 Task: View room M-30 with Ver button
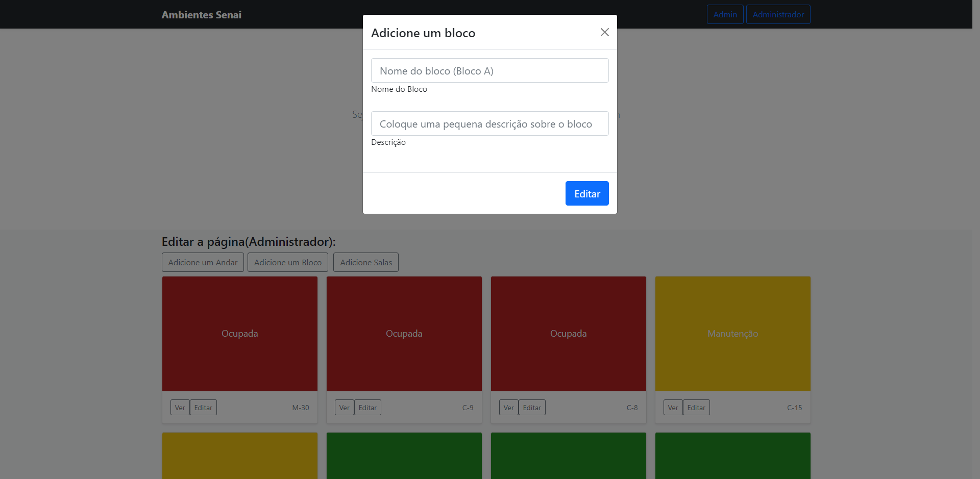click(180, 408)
